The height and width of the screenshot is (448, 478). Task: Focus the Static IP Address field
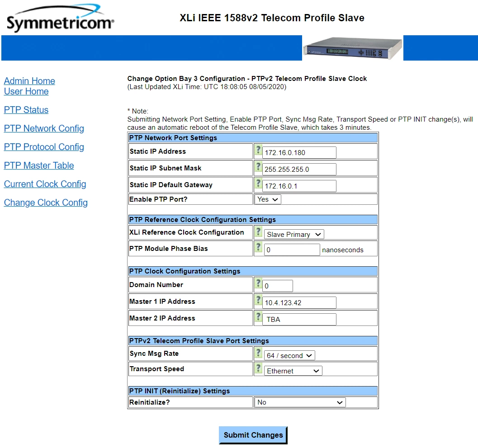coord(299,152)
